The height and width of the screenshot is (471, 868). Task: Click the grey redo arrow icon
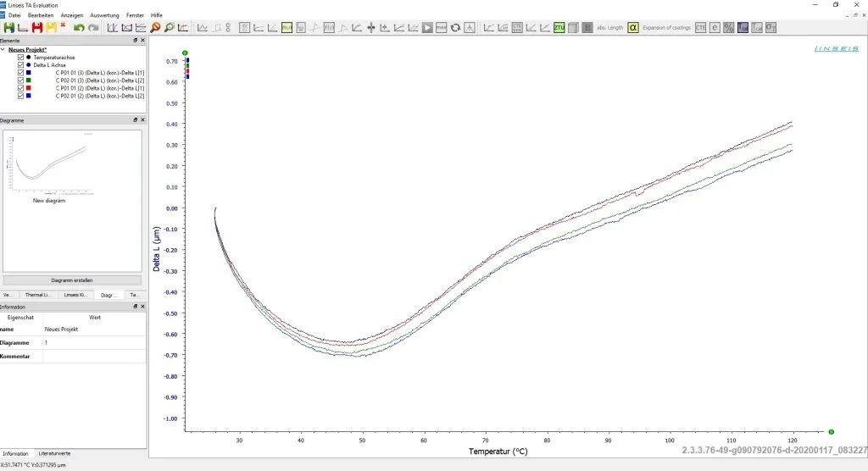click(x=93, y=28)
